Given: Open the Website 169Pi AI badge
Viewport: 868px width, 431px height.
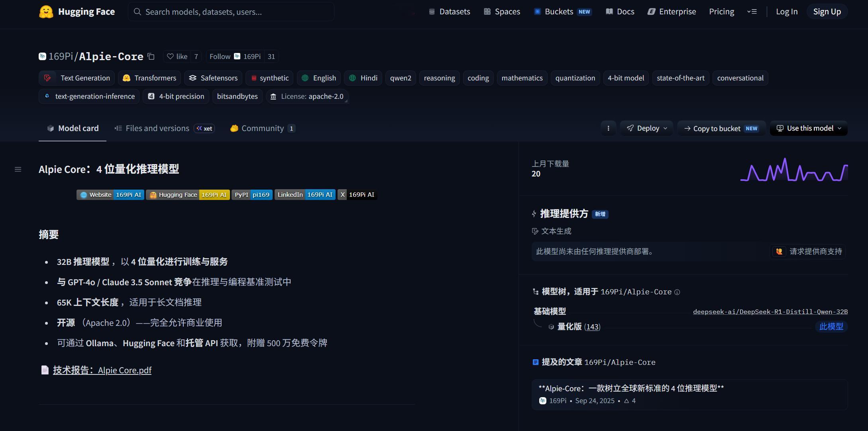Looking at the screenshot, I should (110, 195).
